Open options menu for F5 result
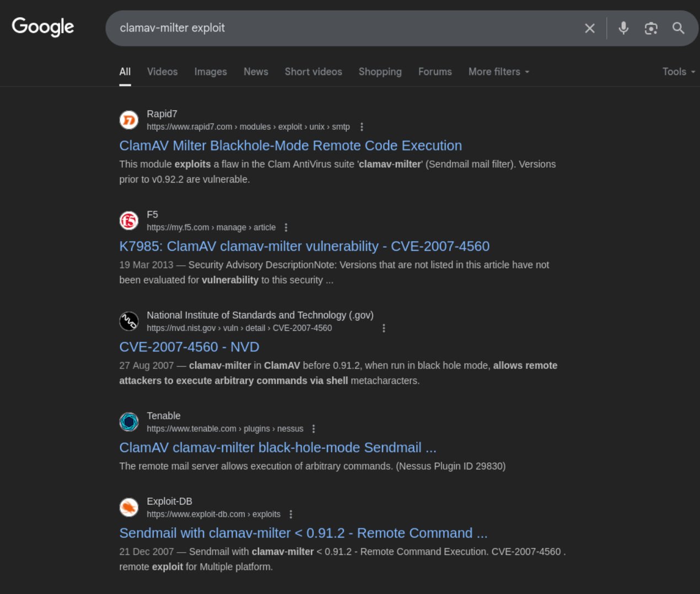The image size is (700, 594). (x=286, y=228)
